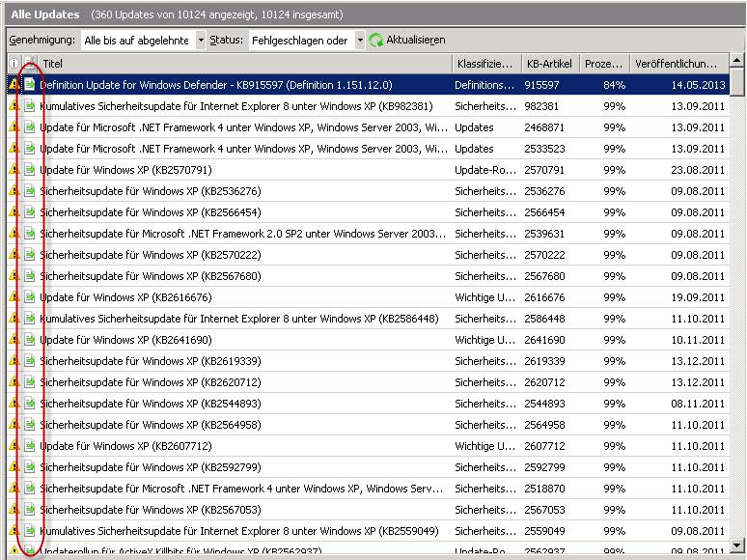Select Sicherheitsupdate für Windows XP (KB2536276)
The width and height of the screenshot is (747, 560).
(151, 191)
